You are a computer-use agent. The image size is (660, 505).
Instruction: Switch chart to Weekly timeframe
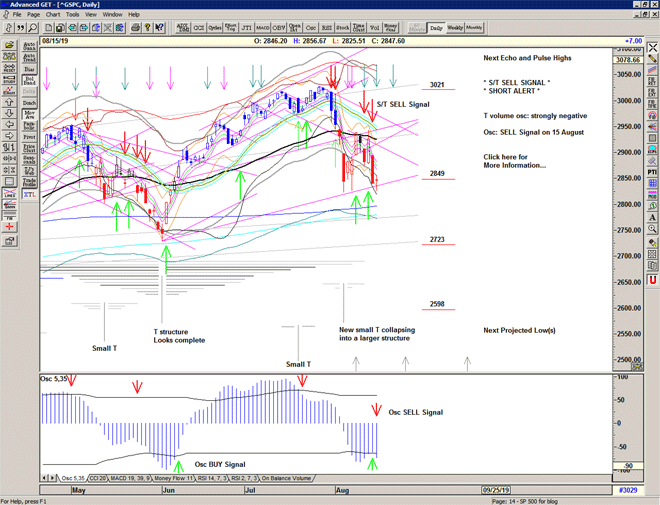(x=455, y=28)
